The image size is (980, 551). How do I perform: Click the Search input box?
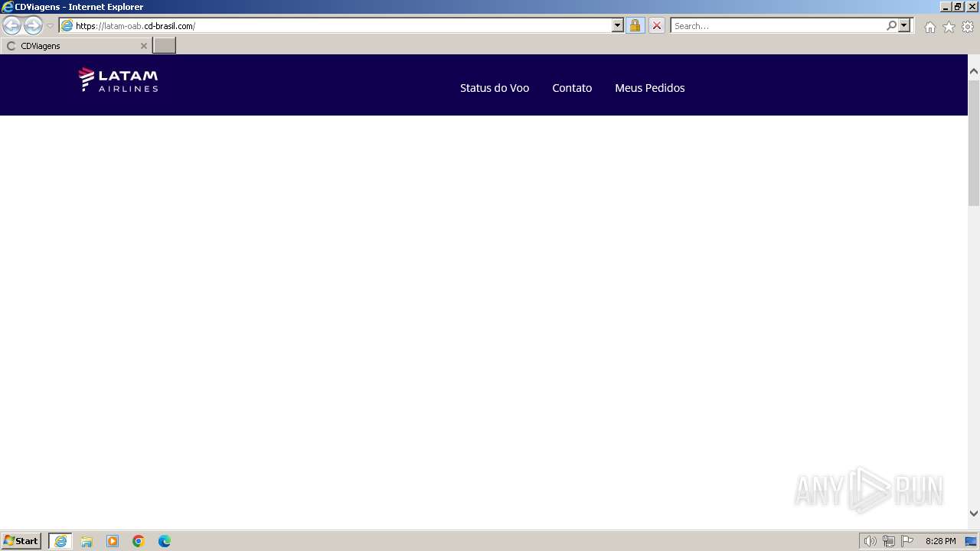click(778, 26)
